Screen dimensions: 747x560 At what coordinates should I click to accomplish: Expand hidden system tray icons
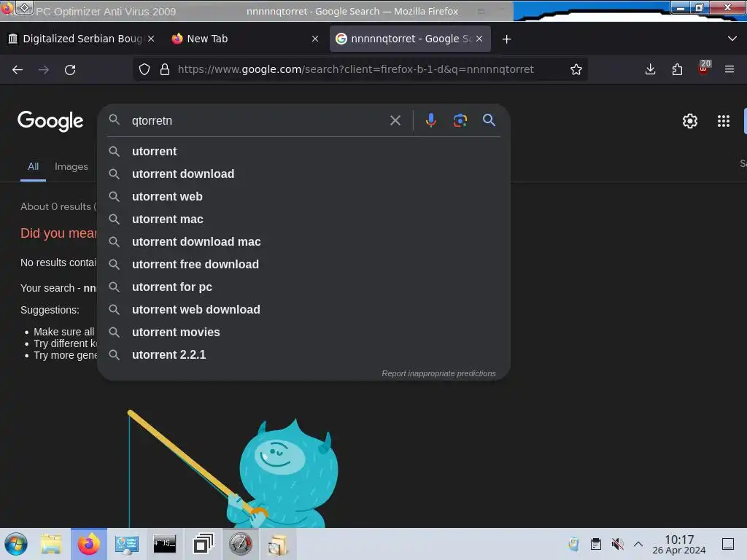(638, 544)
